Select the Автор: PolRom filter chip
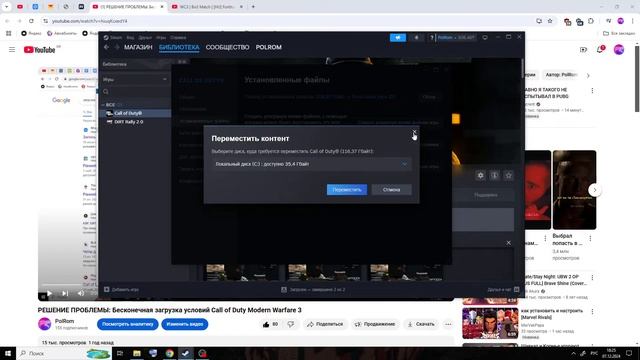The image size is (640, 360). [x=562, y=75]
